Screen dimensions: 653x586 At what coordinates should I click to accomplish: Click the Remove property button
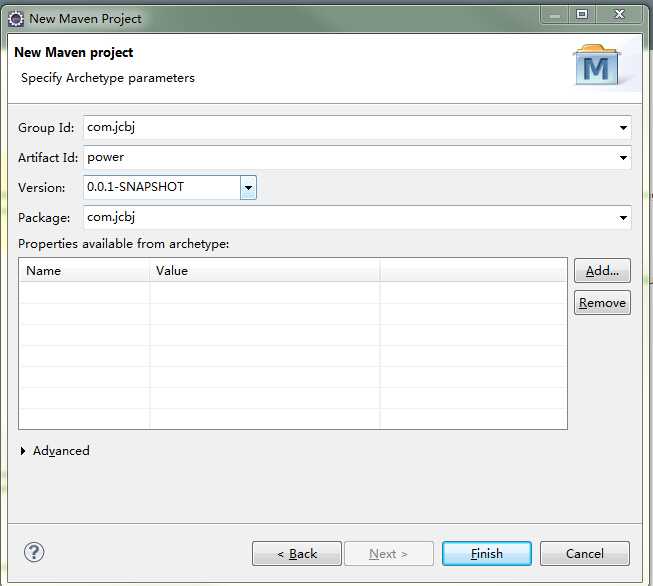(602, 303)
